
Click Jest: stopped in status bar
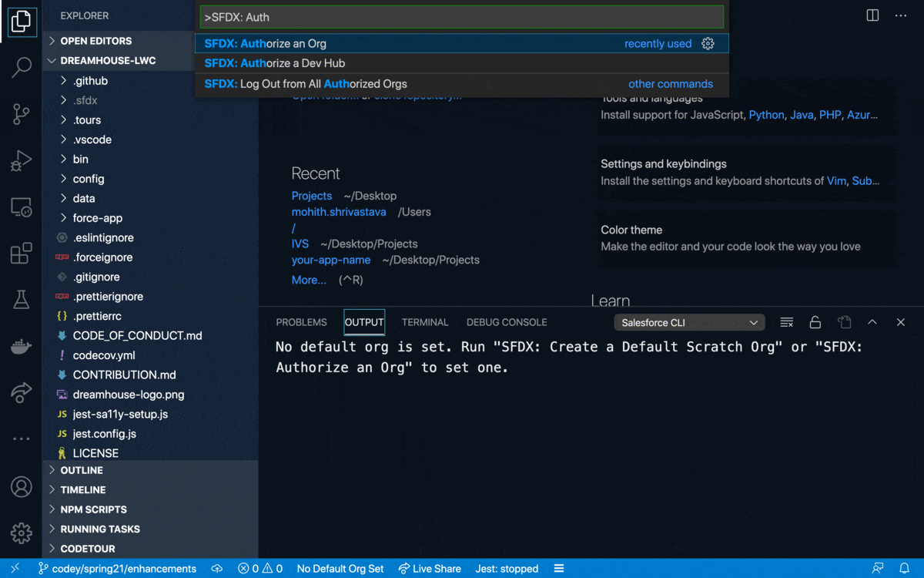(507, 569)
